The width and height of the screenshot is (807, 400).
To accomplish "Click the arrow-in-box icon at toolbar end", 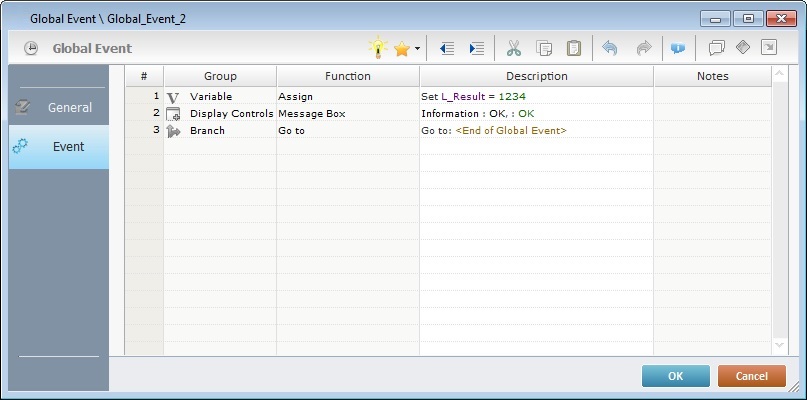I will [769, 47].
